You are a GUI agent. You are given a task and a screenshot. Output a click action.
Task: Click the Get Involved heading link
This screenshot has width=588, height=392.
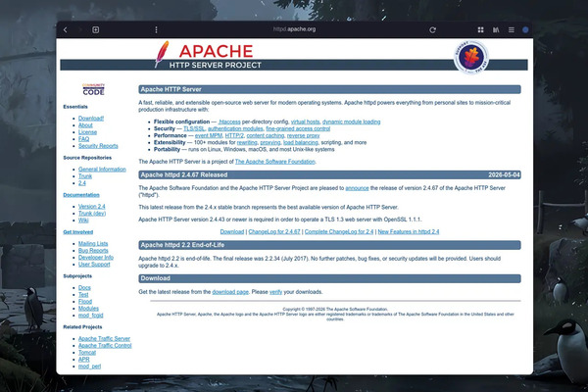78,232
